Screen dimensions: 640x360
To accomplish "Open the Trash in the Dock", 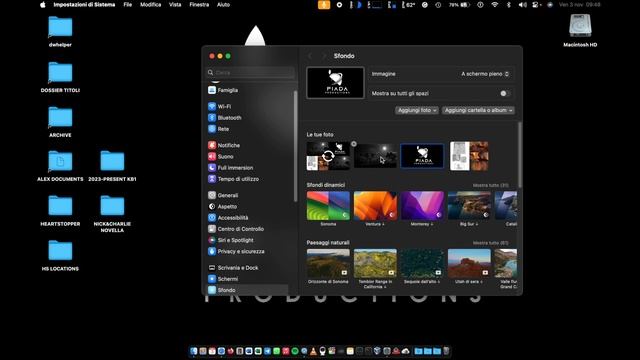I will (447, 351).
